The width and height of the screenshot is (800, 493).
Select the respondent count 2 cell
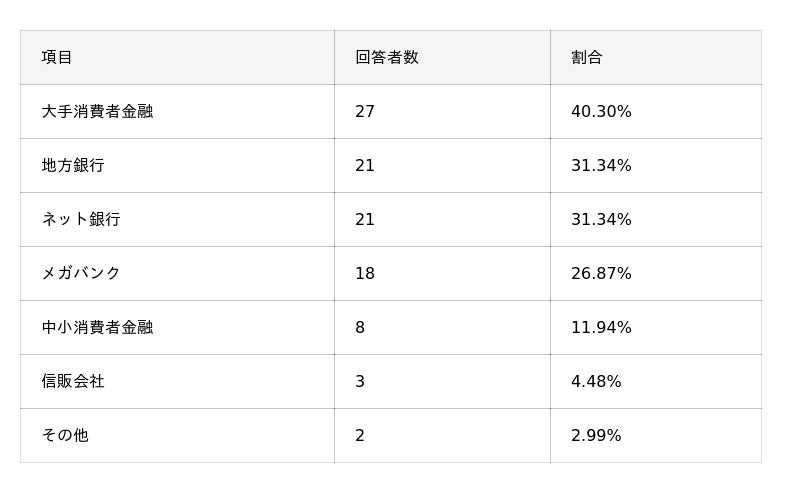click(360, 435)
